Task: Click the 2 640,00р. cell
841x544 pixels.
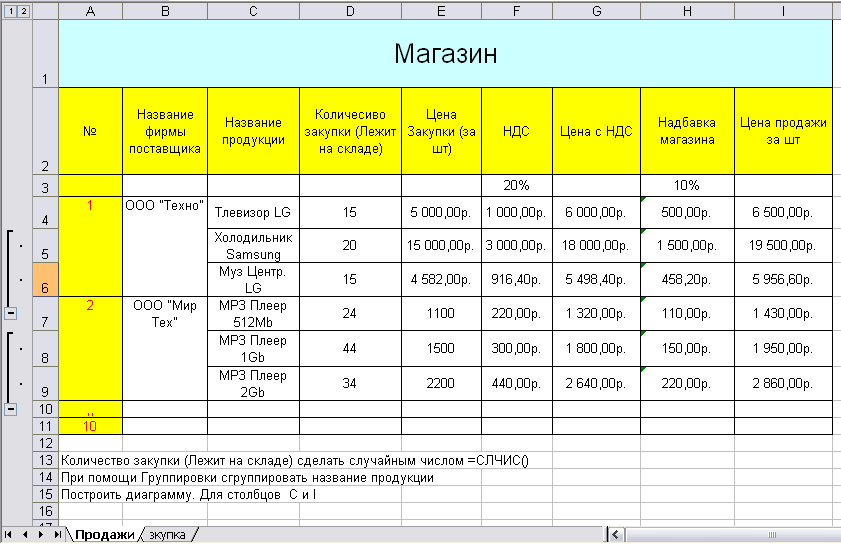Action: coord(596,384)
